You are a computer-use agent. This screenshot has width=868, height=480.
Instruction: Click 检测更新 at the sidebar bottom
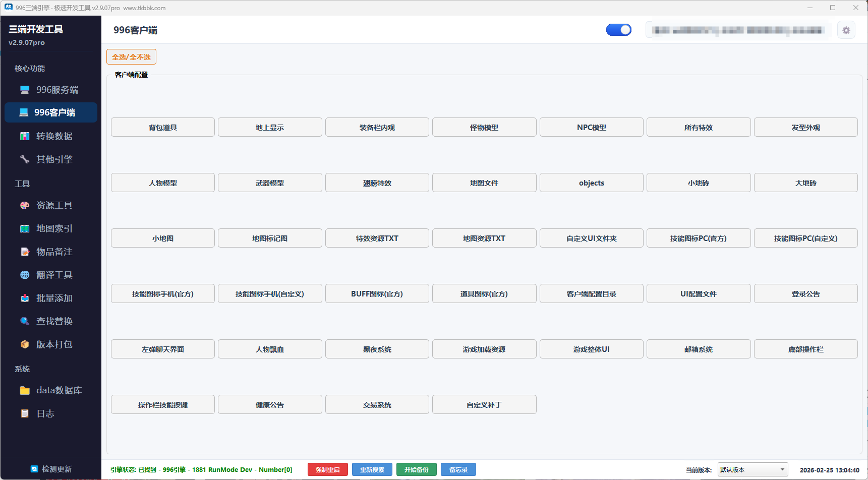[51, 469]
